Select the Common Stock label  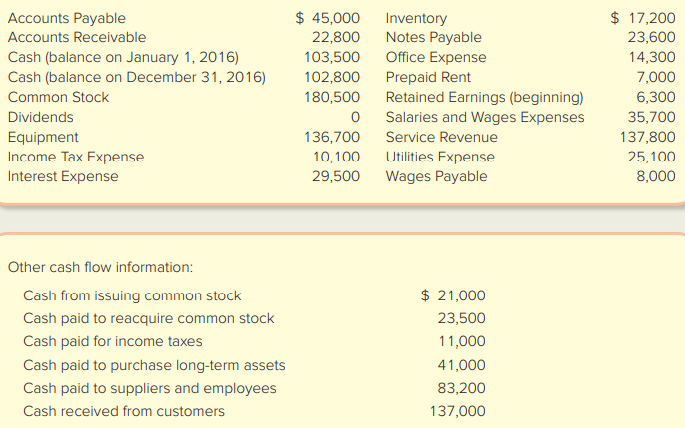[58, 97]
